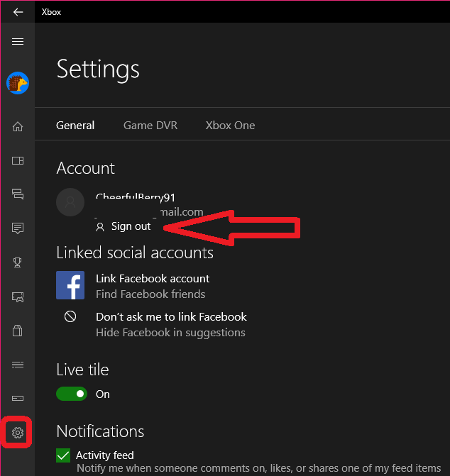Switch to the General tab

(75, 126)
